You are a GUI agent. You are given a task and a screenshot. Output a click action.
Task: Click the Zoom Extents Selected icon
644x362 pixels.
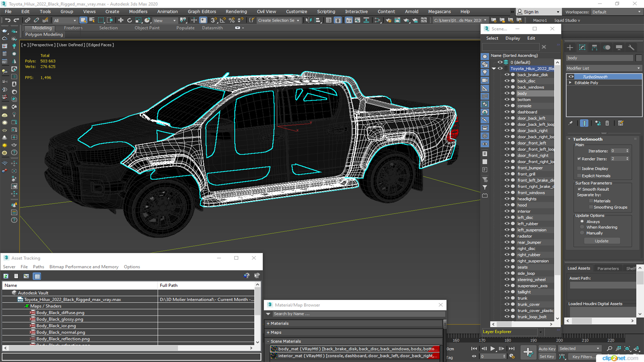tap(627, 349)
